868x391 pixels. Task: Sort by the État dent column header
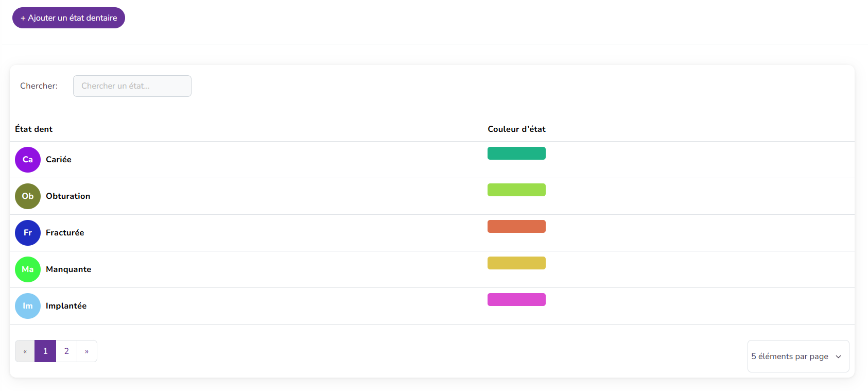click(34, 129)
